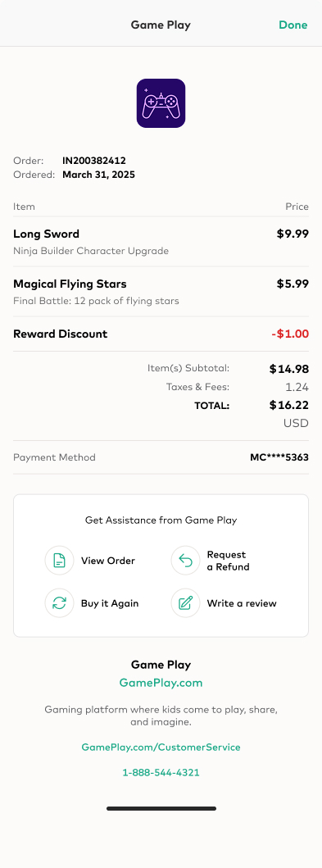This screenshot has width=322, height=868.
Task: Click the Request a Refund arrow icon
Action: point(185,561)
